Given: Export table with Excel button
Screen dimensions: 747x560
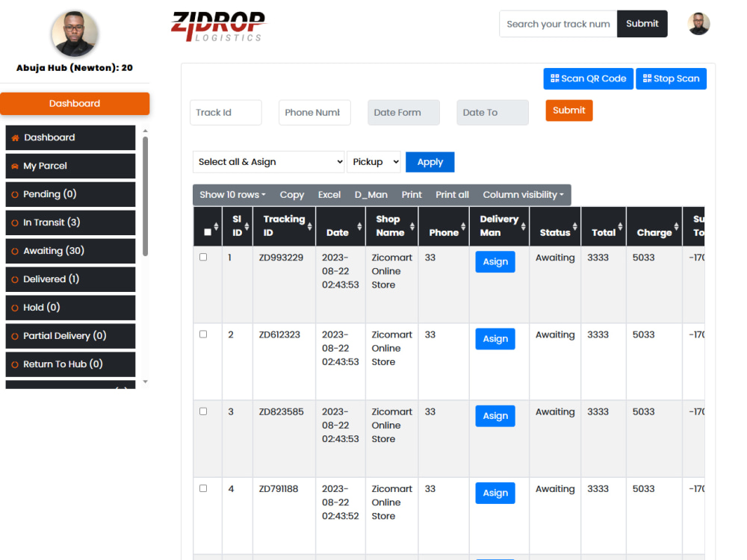Looking at the screenshot, I should point(329,195).
